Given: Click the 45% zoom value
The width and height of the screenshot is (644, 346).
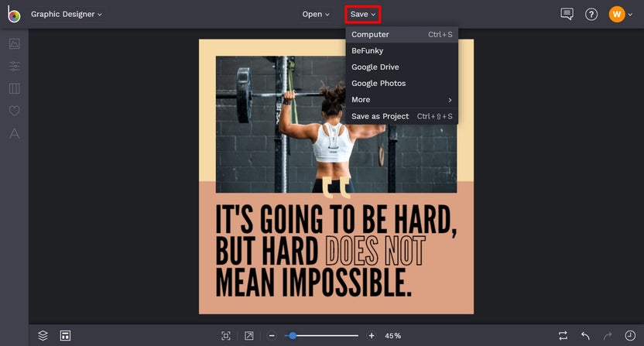Looking at the screenshot, I should pos(392,336).
